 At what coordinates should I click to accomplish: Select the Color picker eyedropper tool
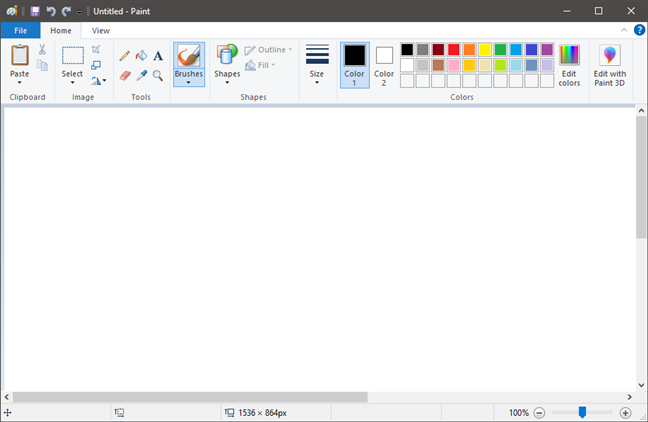tap(141, 75)
